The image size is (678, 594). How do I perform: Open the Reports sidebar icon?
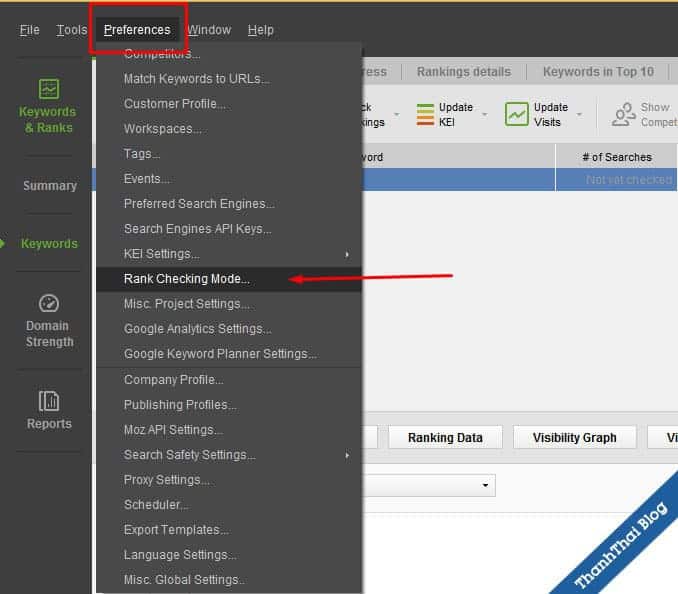(x=49, y=402)
